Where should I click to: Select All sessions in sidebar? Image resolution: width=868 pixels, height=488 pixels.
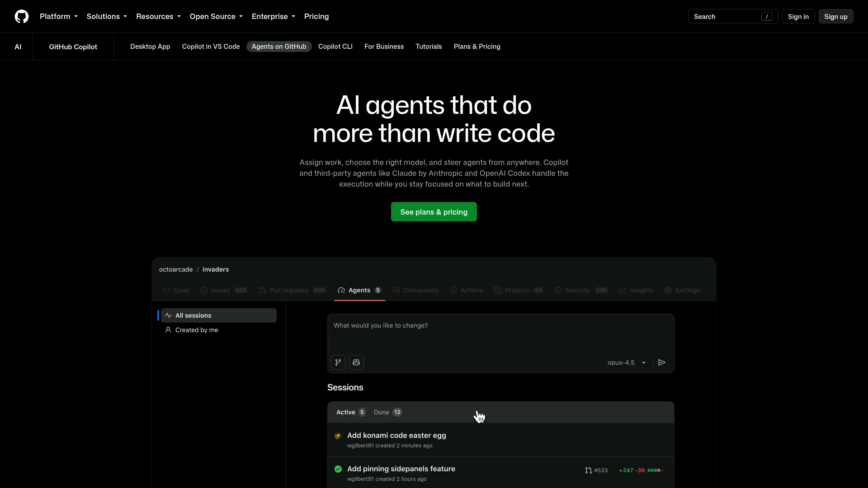click(x=219, y=315)
